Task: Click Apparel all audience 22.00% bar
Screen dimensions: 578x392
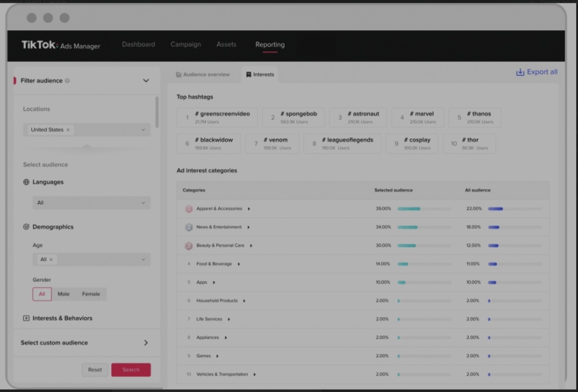Action: pyautogui.click(x=515, y=209)
